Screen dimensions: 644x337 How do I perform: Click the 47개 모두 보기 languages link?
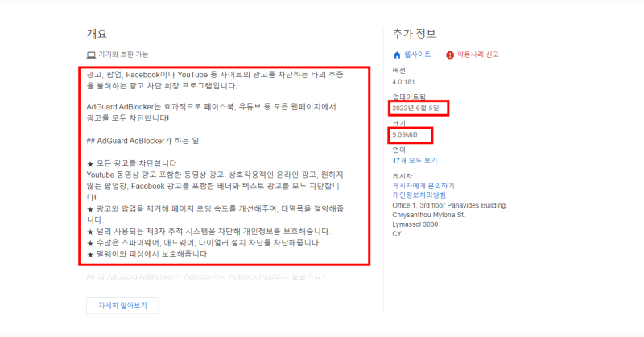coord(415,161)
